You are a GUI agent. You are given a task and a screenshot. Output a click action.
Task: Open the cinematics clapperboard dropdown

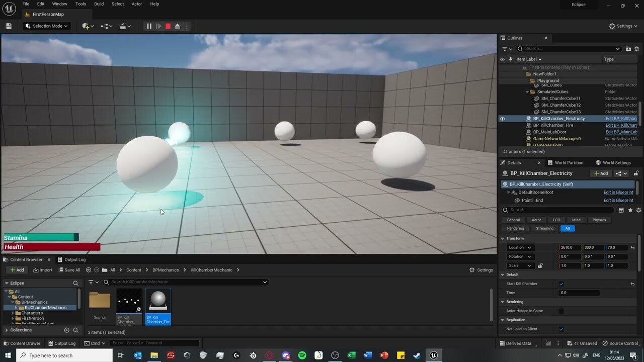(125, 26)
